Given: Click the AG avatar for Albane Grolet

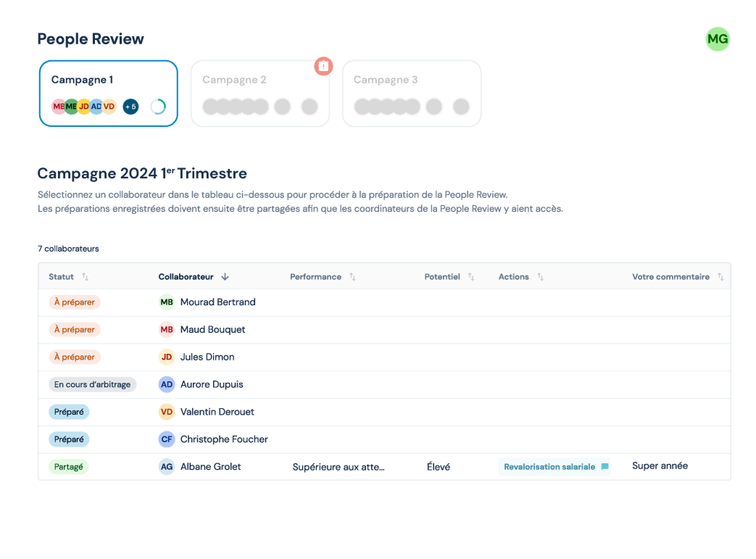Looking at the screenshot, I should coord(167,467).
